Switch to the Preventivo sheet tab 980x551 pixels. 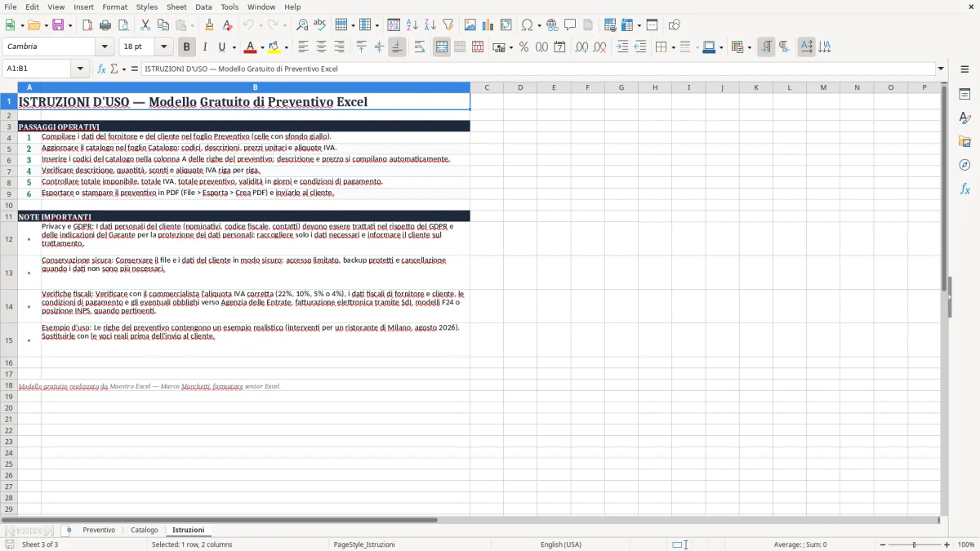99,530
